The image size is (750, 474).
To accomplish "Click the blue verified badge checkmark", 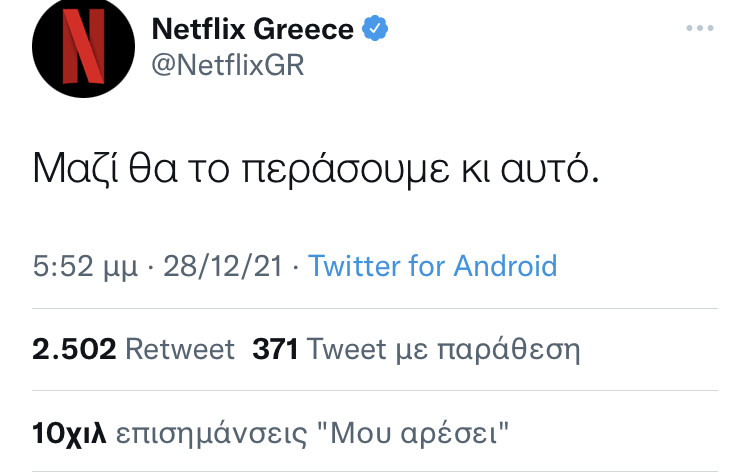I will coord(375,28).
